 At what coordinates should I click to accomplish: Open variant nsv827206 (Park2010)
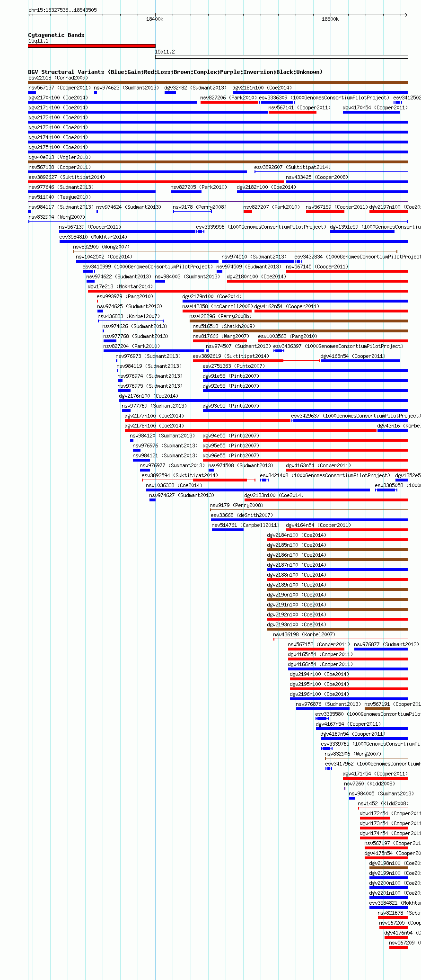coord(229,98)
